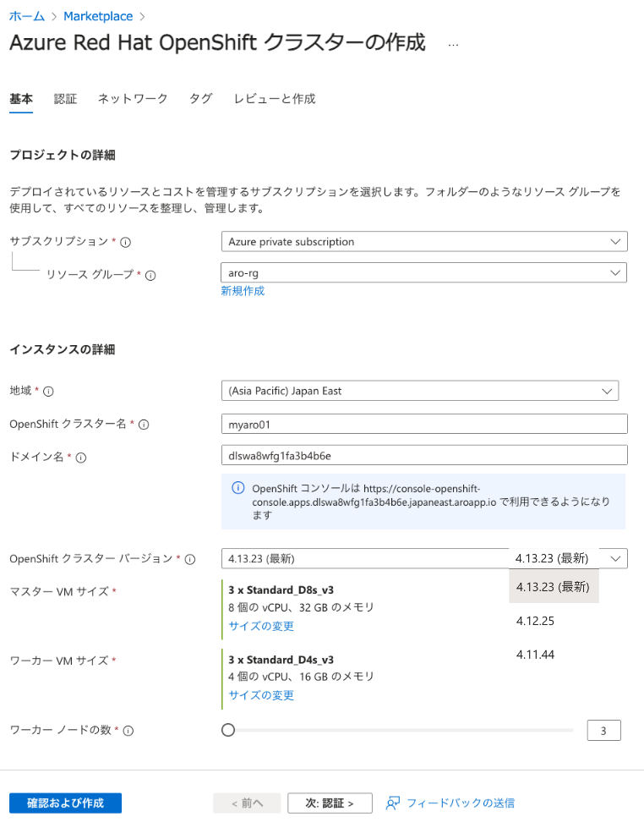This screenshot has height=839, width=644.
Task: Expand the 地域 dropdown showing Japan East
Action: pos(420,391)
